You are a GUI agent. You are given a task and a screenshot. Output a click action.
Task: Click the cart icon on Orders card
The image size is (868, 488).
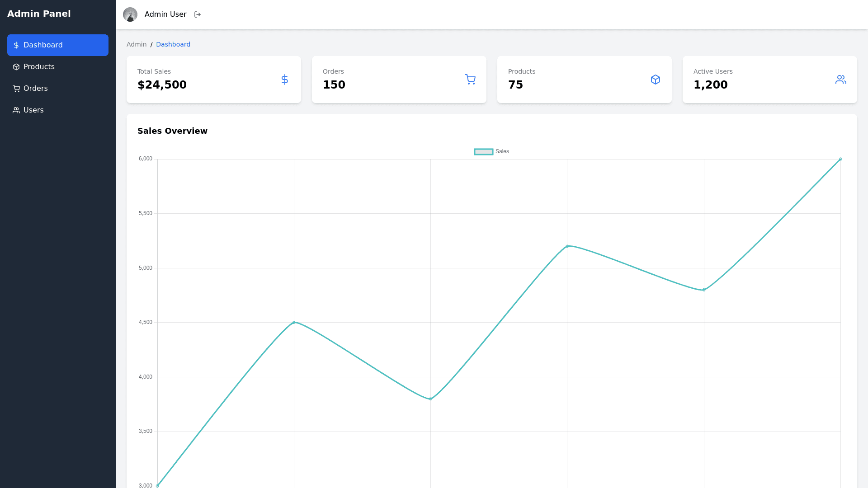pyautogui.click(x=470, y=79)
